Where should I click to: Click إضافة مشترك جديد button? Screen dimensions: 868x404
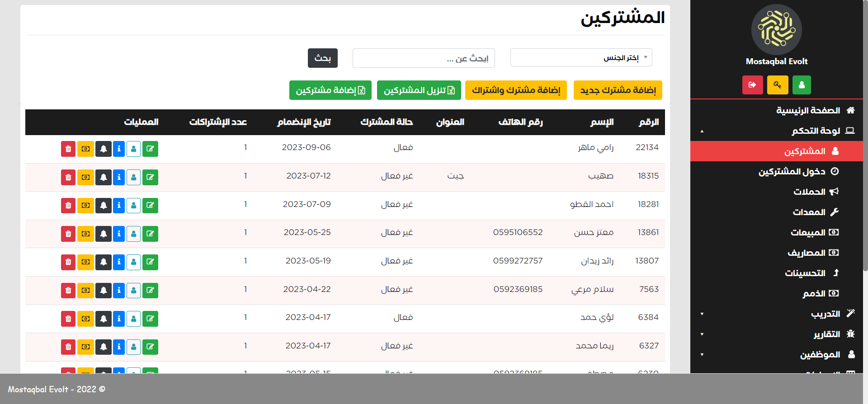(x=618, y=90)
